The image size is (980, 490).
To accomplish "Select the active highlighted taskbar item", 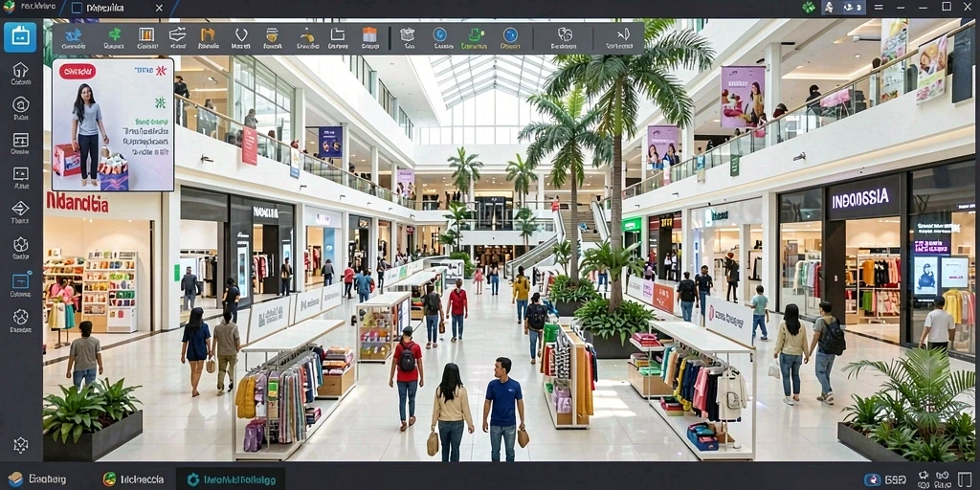I will (231, 479).
